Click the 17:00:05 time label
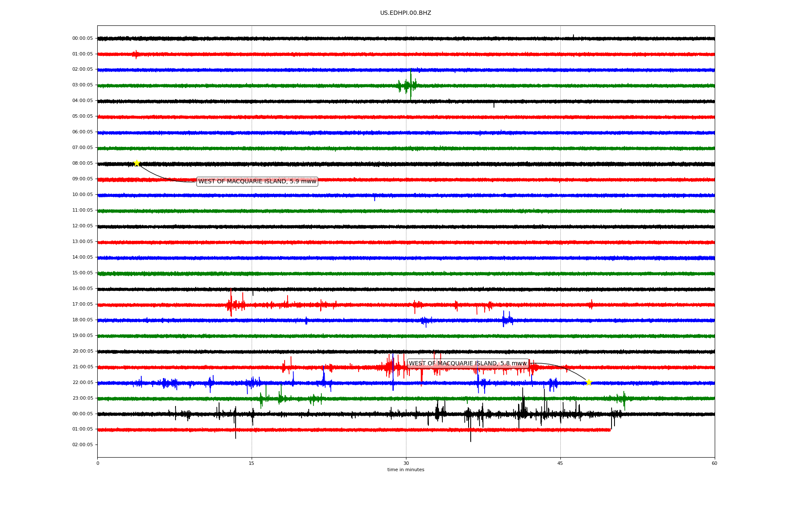The image size is (812, 508). click(82, 304)
